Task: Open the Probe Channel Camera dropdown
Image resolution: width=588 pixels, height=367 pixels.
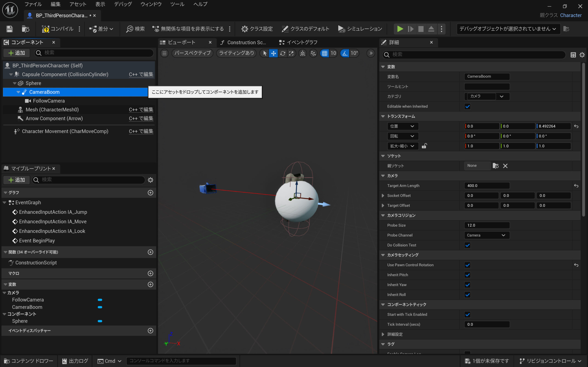Action: pos(486,235)
